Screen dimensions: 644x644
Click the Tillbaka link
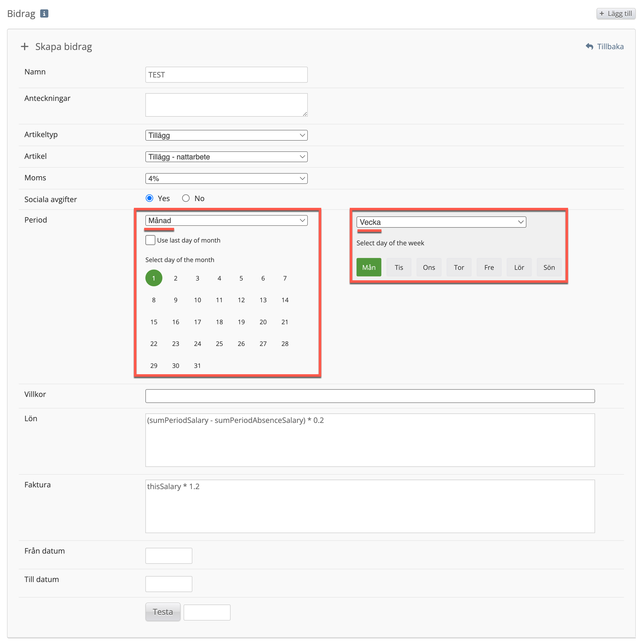(610, 46)
